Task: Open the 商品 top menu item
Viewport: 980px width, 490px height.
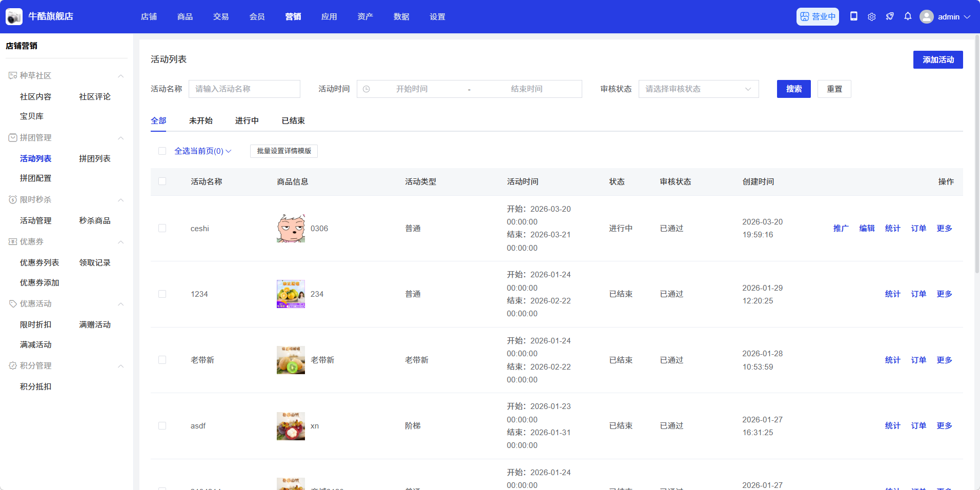Action: [x=185, y=17]
